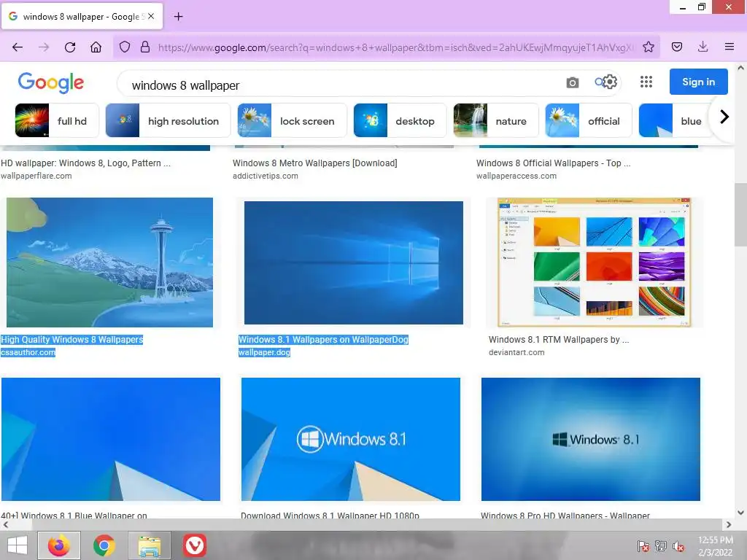Open Windows 8.1 RTM Wallpapers by link

point(559,340)
